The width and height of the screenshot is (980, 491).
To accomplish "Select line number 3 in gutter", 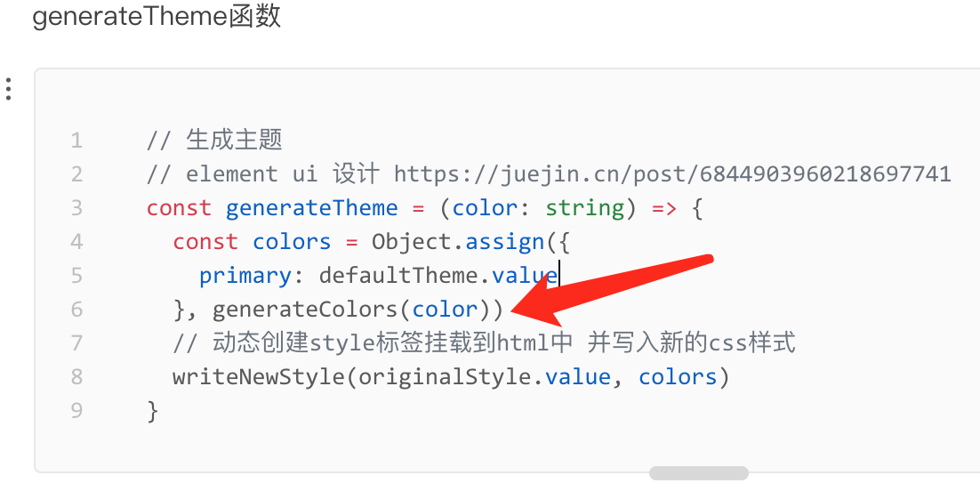I will point(76,208).
